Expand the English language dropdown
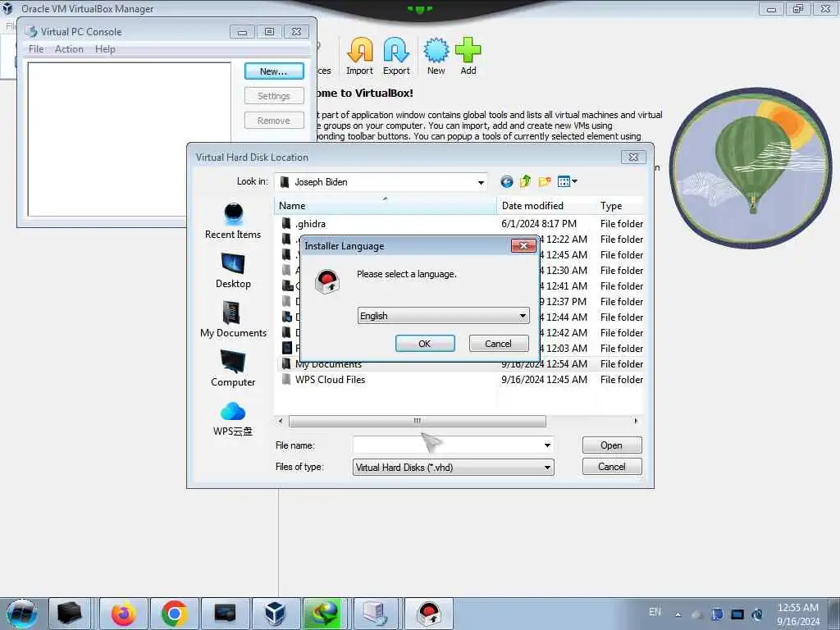 tap(523, 316)
